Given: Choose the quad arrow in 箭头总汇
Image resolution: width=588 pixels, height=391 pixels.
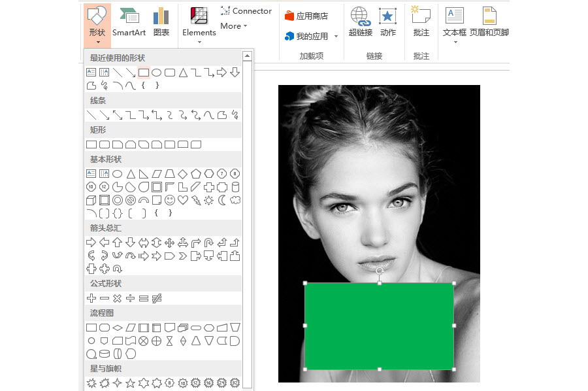Looking at the screenshot, I should pos(169,243).
